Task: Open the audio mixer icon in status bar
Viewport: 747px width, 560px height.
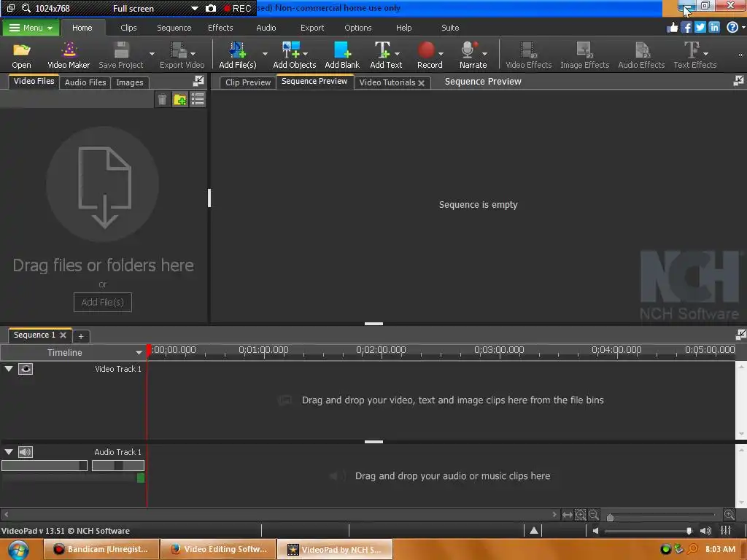Action: [x=726, y=530]
